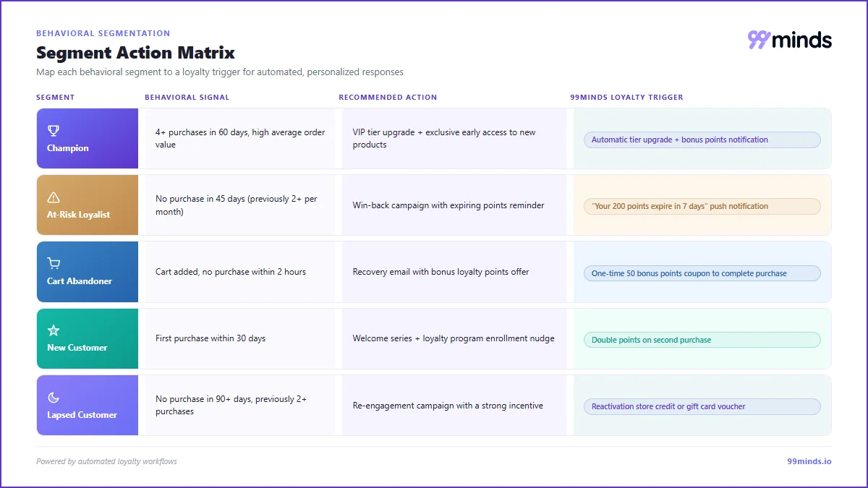868x488 pixels.
Task: Click '4+ purchases in 60 days' signal text
Action: point(240,138)
